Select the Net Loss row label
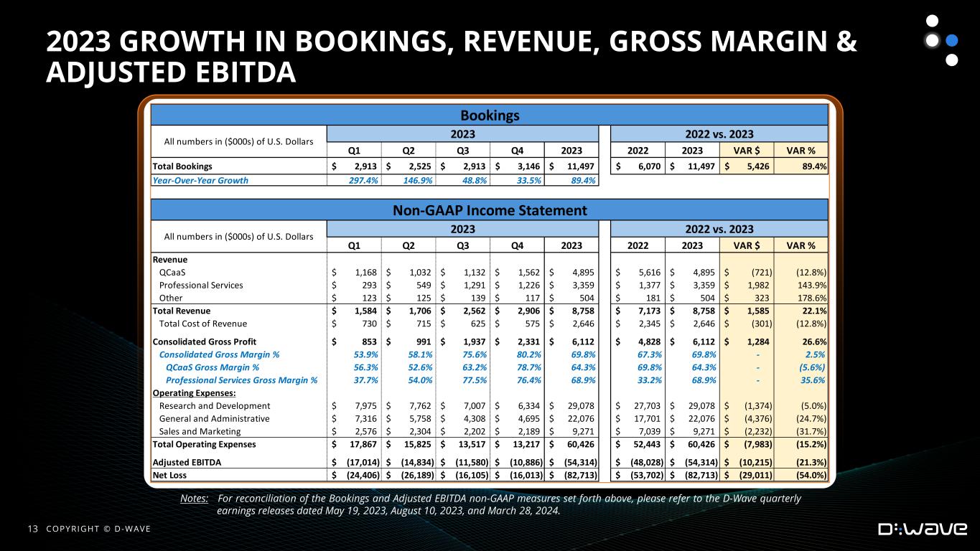980x551 pixels. tap(169, 475)
